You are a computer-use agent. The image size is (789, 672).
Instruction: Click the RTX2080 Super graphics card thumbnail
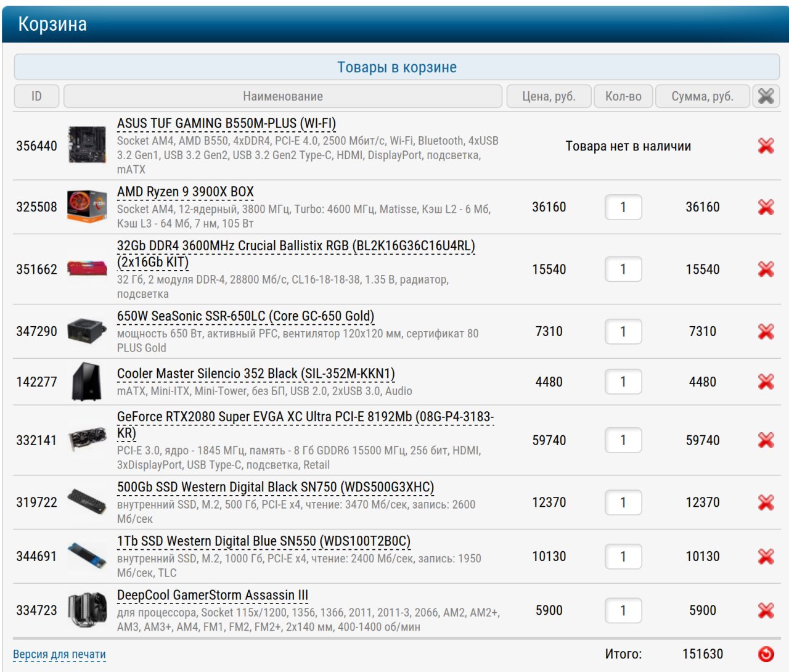point(87,440)
